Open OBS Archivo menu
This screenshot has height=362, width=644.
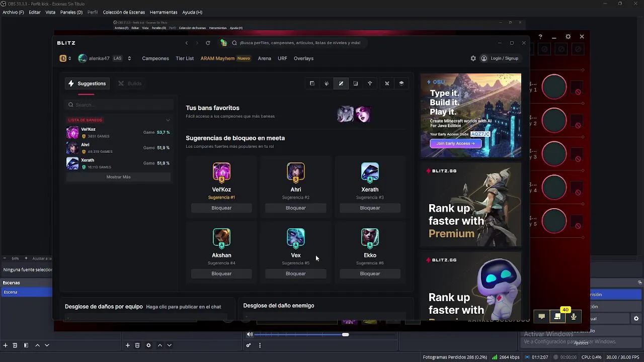coord(13,12)
